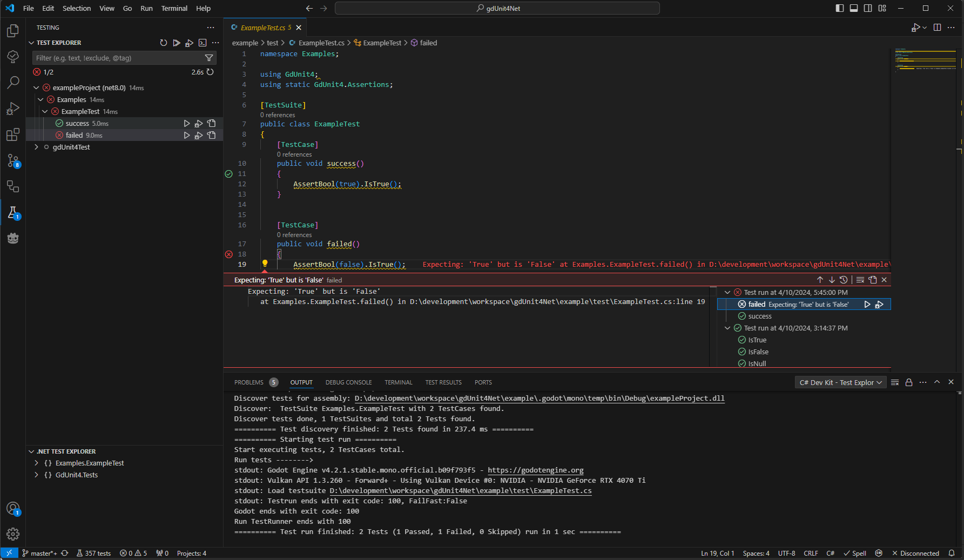Click the filter funnel icon in test filter
Viewport: 964px width, 560px height.
(x=209, y=58)
